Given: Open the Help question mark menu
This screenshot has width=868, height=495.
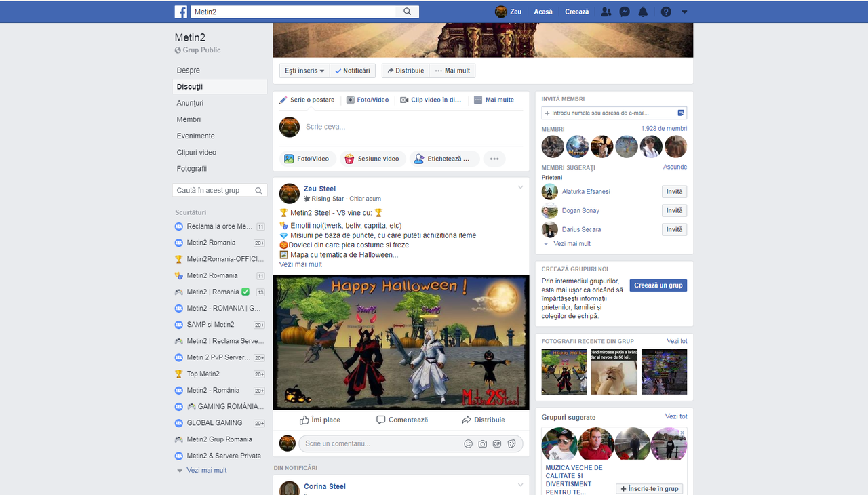Looking at the screenshot, I should click(665, 12).
